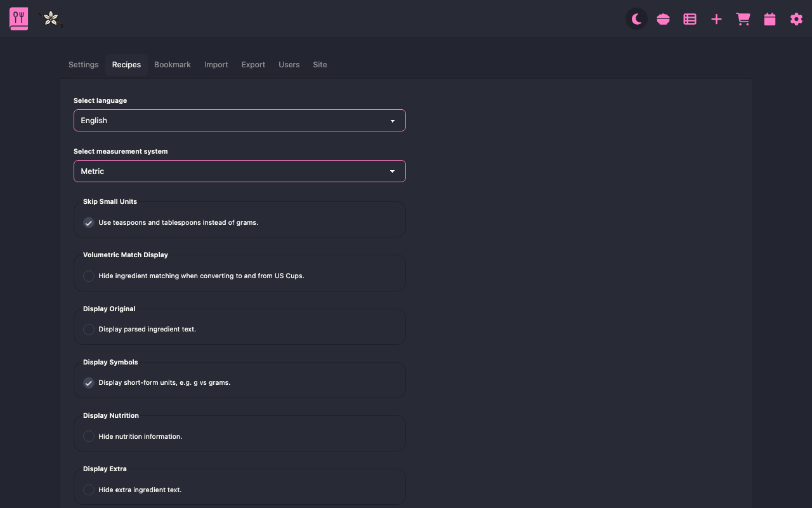Open the settings gear icon

point(796,19)
